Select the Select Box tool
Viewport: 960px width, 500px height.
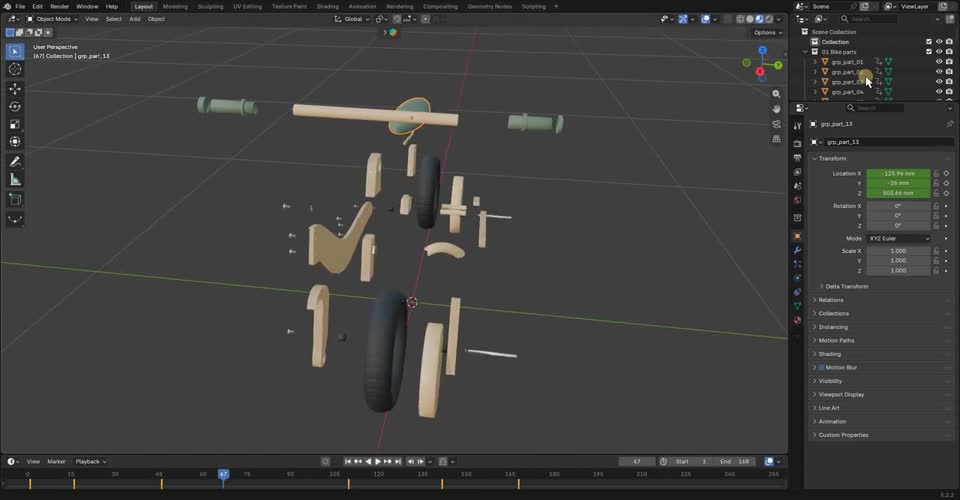pos(15,51)
